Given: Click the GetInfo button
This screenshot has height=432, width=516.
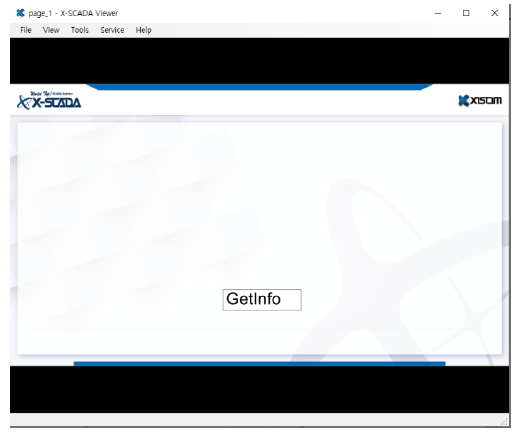Looking at the screenshot, I should [262, 300].
